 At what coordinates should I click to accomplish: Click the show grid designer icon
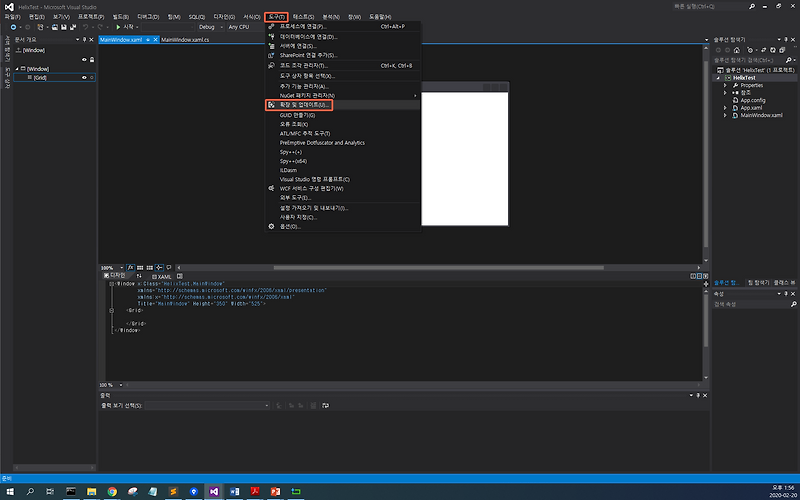140,267
